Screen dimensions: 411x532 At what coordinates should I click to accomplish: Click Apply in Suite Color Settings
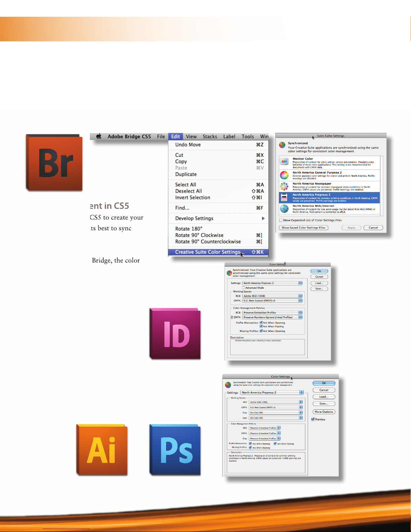click(x=351, y=228)
